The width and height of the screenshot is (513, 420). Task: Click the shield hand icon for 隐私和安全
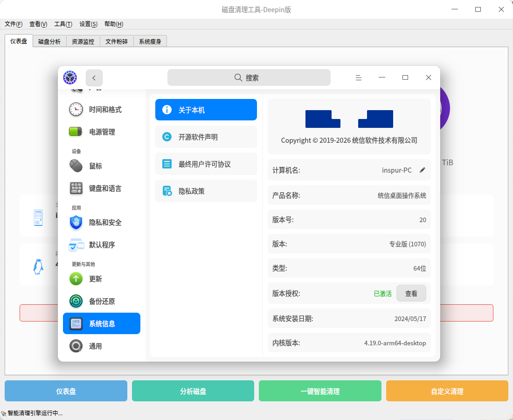point(76,222)
